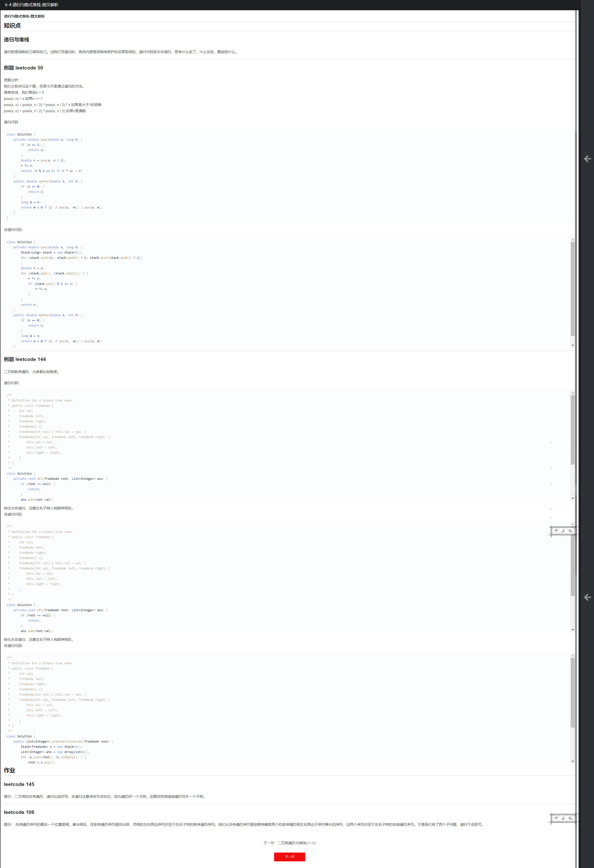594x868 pixels.
Task: Click the back arrow beside the recursive pow code
Action: (587, 159)
